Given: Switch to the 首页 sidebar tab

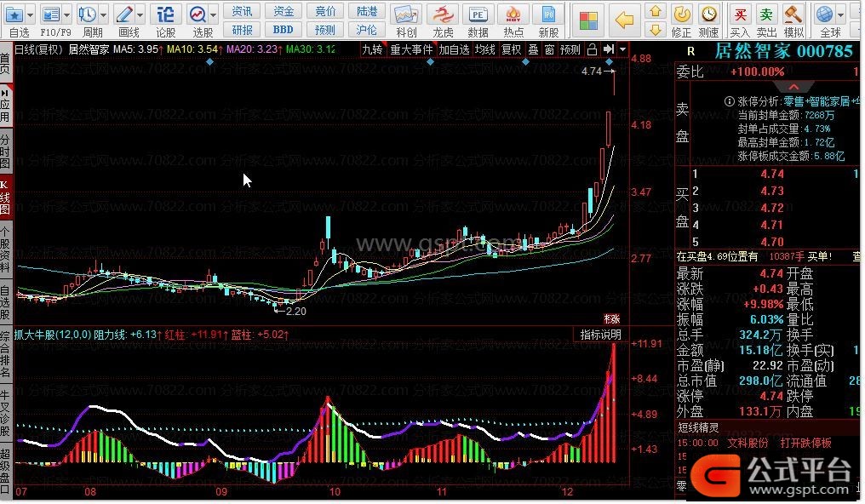Looking at the screenshot, I should pyautogui.click(x=5, y=63).
